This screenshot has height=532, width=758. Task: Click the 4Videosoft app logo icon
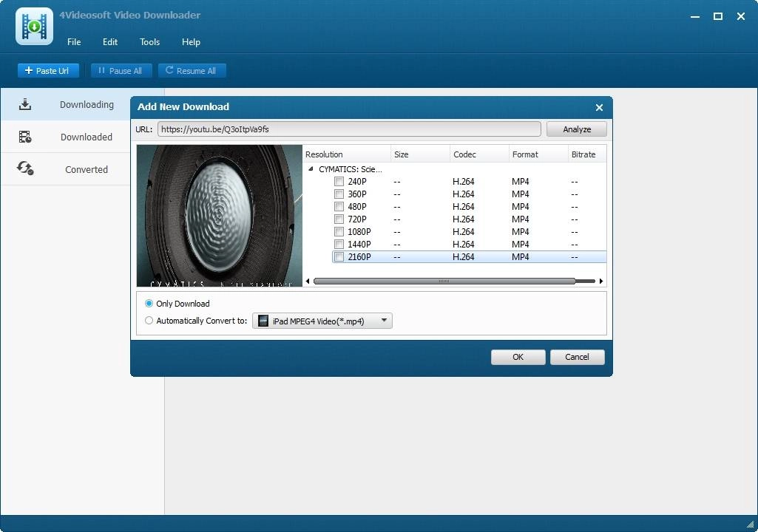34,26
